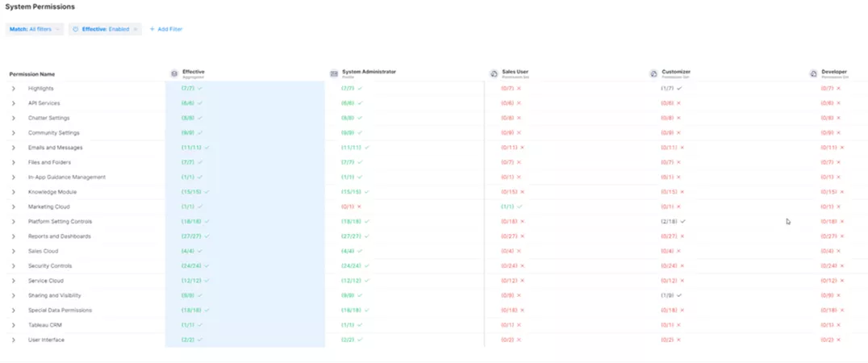Click the System Administrator profile icon
Screen dimensions: 868x363
334,73
